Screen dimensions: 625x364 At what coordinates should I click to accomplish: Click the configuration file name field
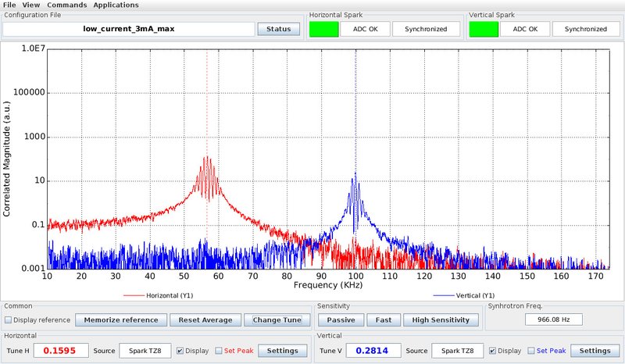(129, 29)
